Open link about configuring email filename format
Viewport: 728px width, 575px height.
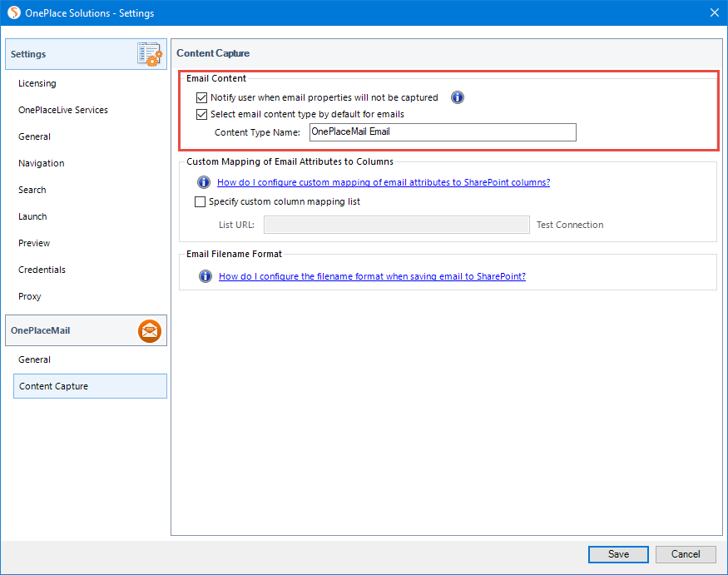[373, 276]
